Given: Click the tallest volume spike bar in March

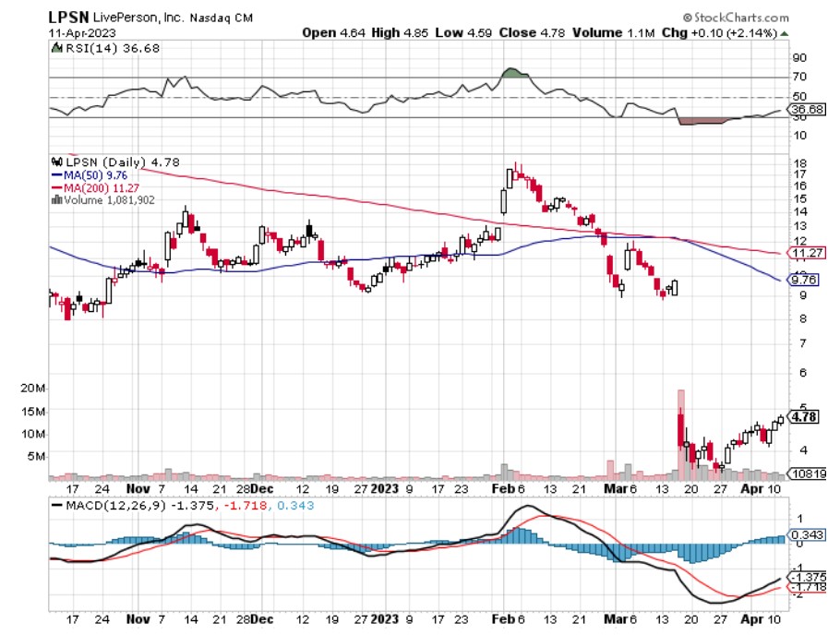Looking at the screenshot, I should point(681,434).
